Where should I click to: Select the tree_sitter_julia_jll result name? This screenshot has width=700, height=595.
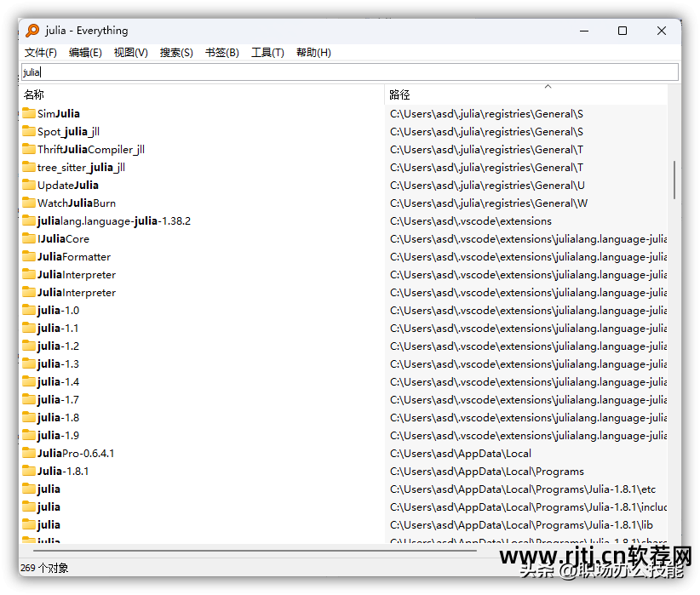pos(81,168)
